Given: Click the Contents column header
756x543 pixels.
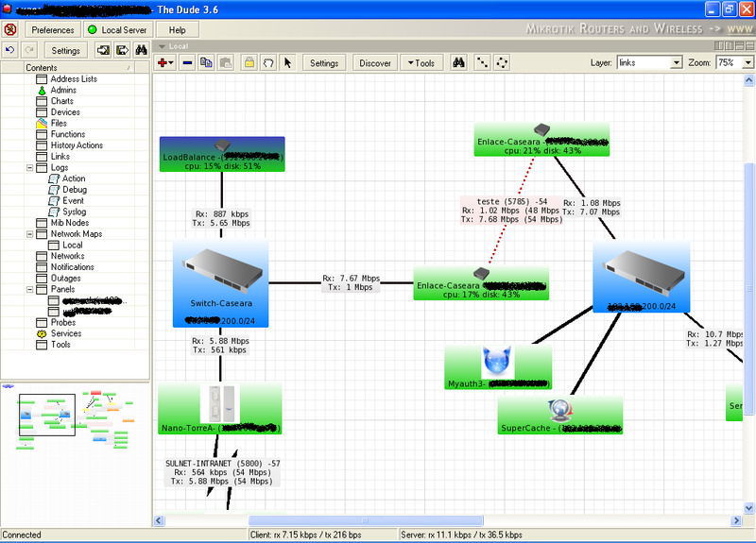Looking at the screenshot, I should pyautogui.click(x=79, y=67).
